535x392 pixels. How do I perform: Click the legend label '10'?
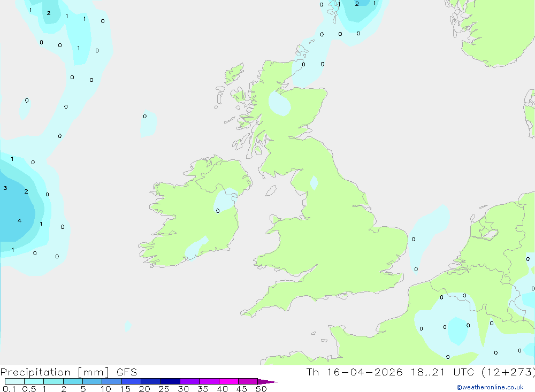click(x=106, y=389)
